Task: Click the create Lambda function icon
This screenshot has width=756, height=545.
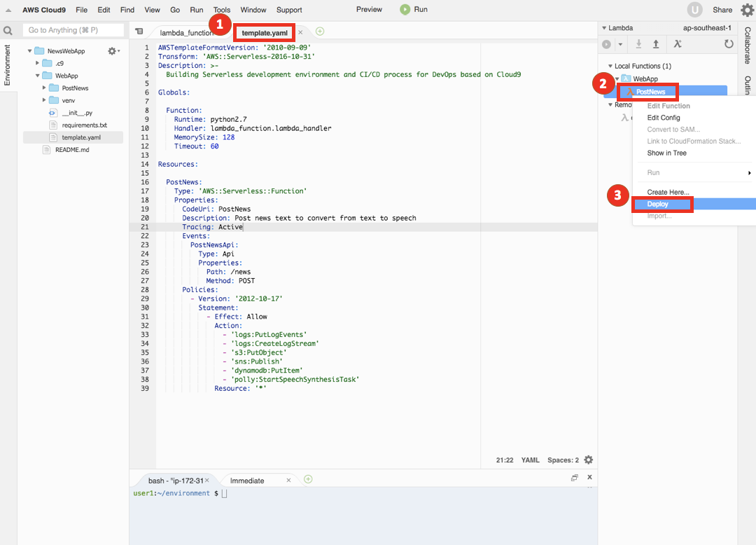Action: 678,44
